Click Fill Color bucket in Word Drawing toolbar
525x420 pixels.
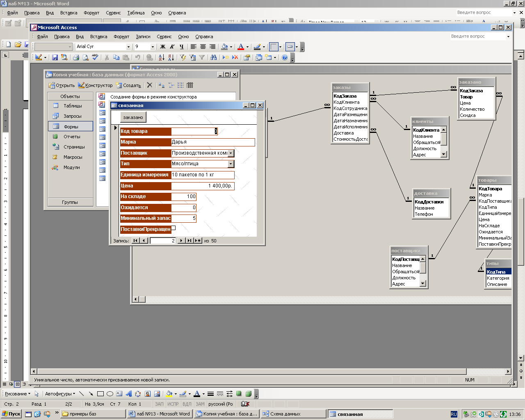tap(169, 394)
